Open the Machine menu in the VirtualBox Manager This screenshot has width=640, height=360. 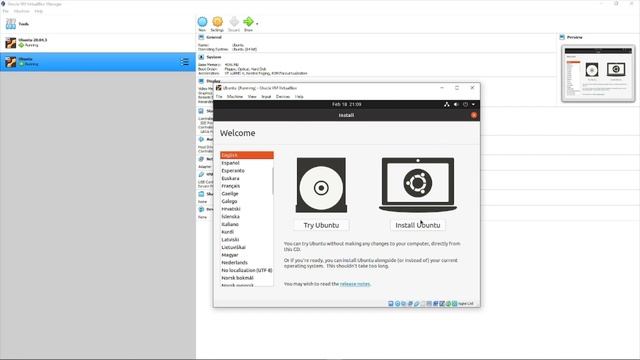22,11
